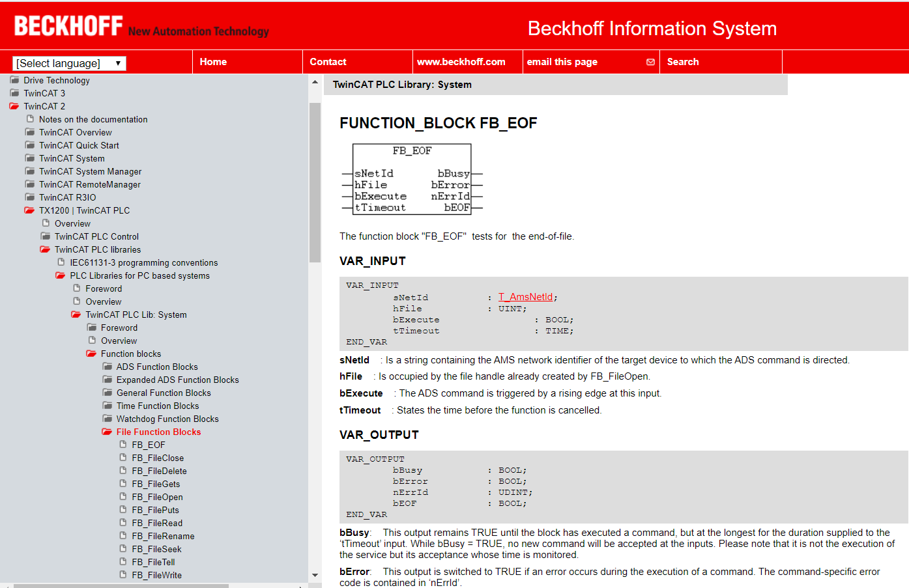Screen dimensions: 909x588
Task: Click the Beckhoff logo
Action: coord(67,26)
